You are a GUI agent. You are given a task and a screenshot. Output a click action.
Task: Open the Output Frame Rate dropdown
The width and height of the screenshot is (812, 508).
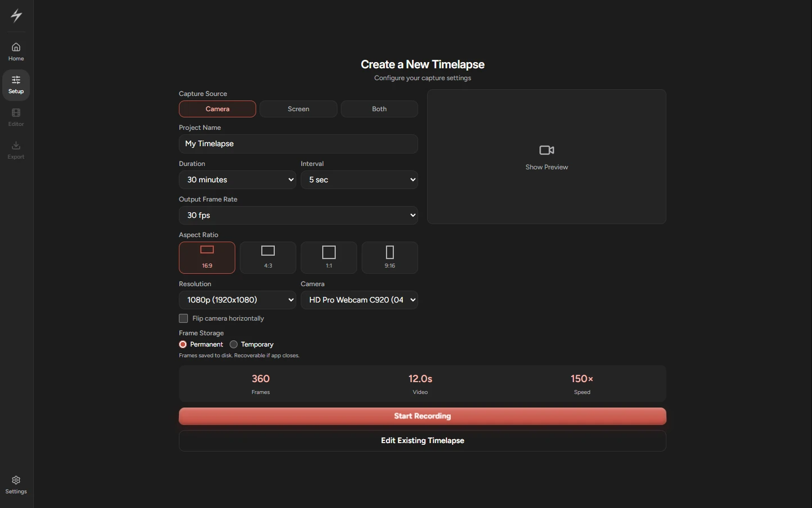299,215
